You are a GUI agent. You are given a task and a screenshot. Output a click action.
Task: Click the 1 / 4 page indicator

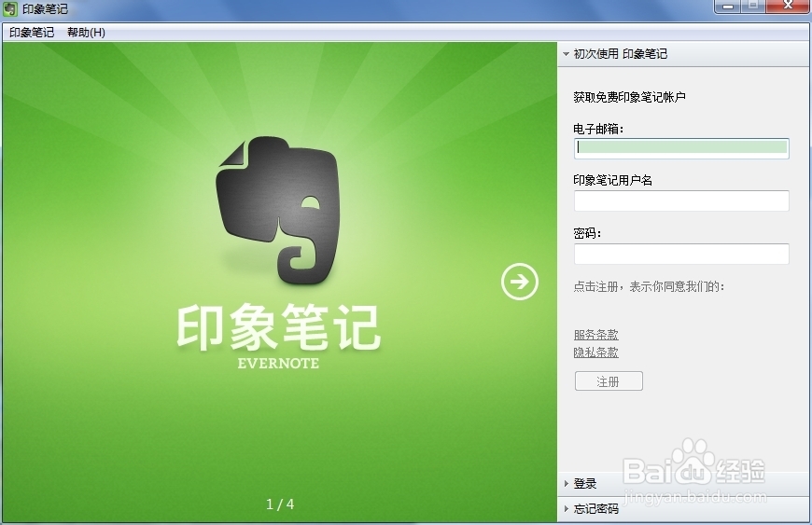(x=280, y=504)
